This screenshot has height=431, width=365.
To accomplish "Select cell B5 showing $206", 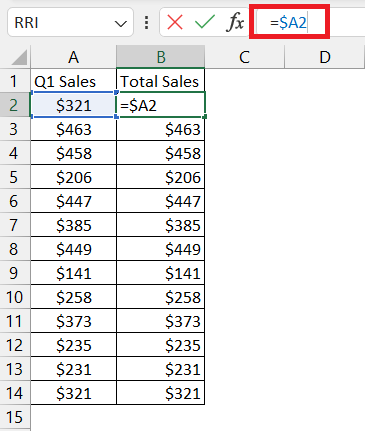I will tap(160, 177).
